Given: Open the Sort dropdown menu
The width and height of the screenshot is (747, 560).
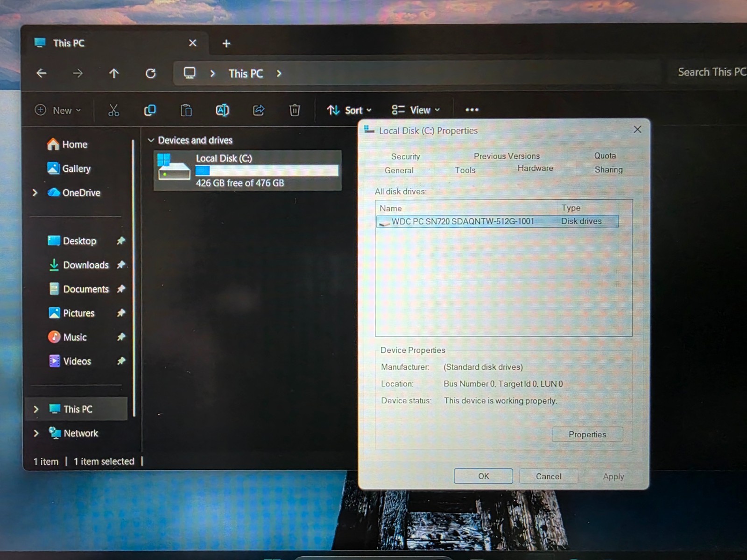Looking at the screenshot, I should click(349, 110).
